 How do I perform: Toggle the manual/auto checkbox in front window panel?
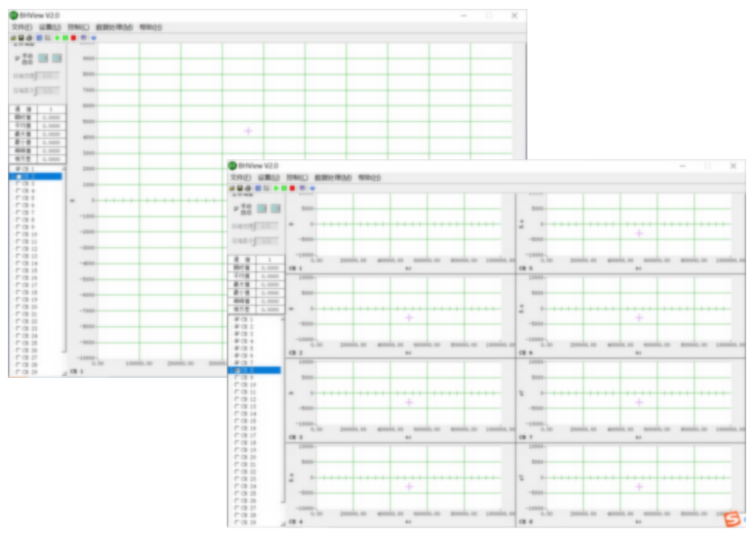pos(235,209)
